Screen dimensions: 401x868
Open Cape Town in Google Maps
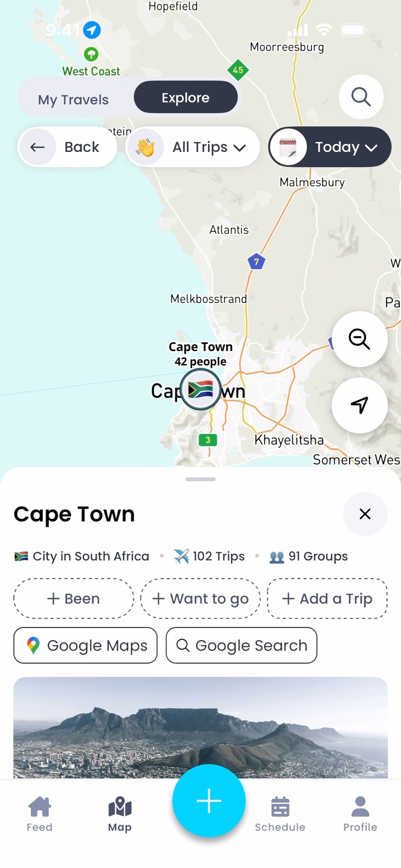click(x=85, y=645)
